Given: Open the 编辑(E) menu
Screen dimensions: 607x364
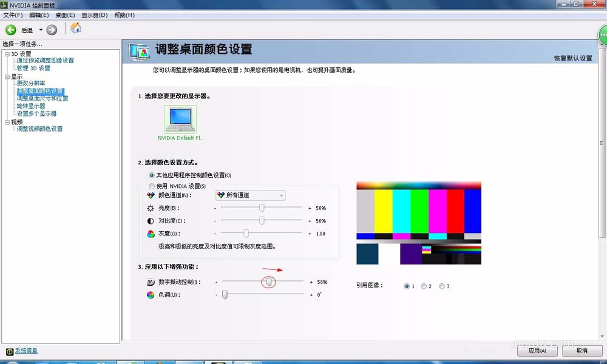Looking at the screenshot, I should [x=39, y=15].
